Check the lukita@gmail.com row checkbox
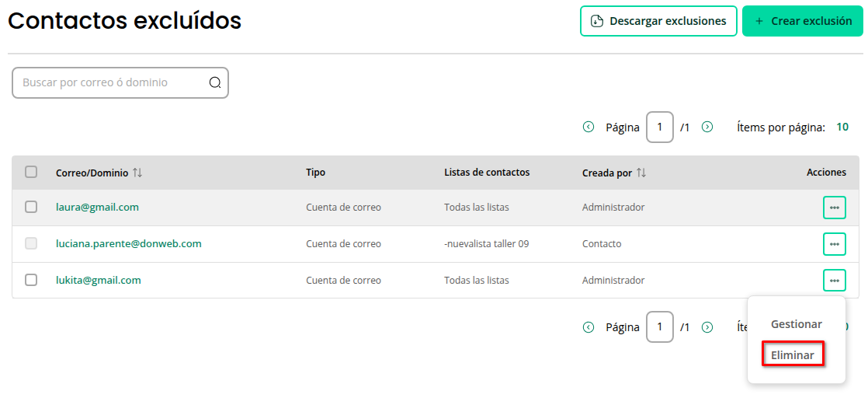 point(31,280)
